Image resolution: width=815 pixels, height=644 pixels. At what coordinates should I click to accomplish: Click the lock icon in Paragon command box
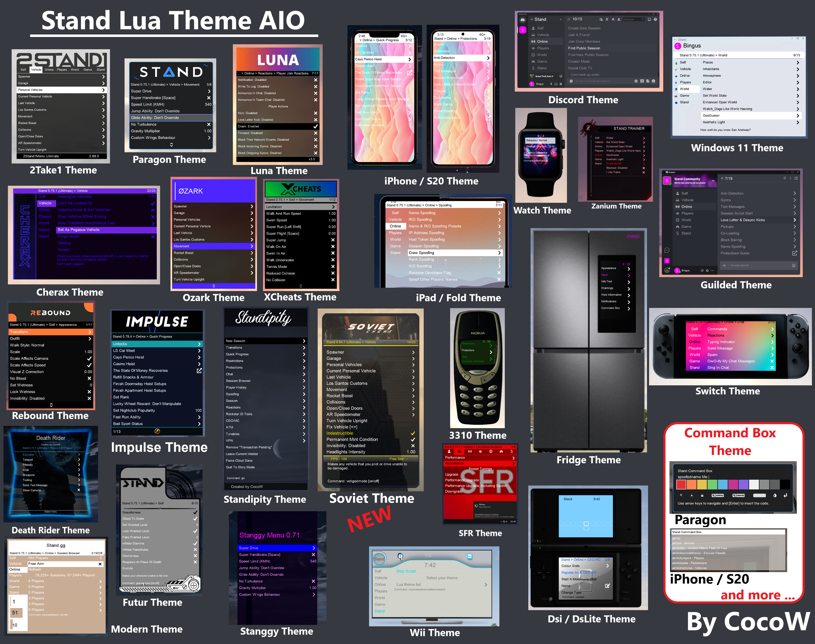tap(702, 495)
